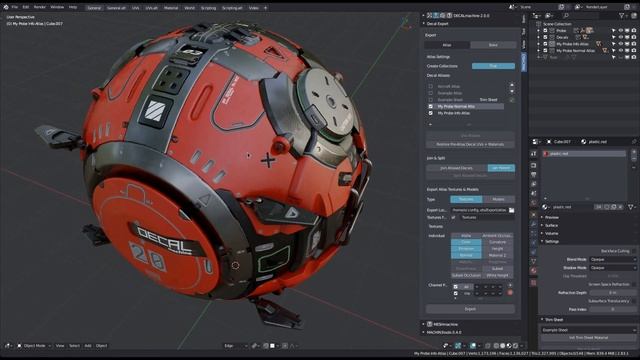Move selected atlas up in list
The image size is (640, 360).
click(x=512, y=85)
